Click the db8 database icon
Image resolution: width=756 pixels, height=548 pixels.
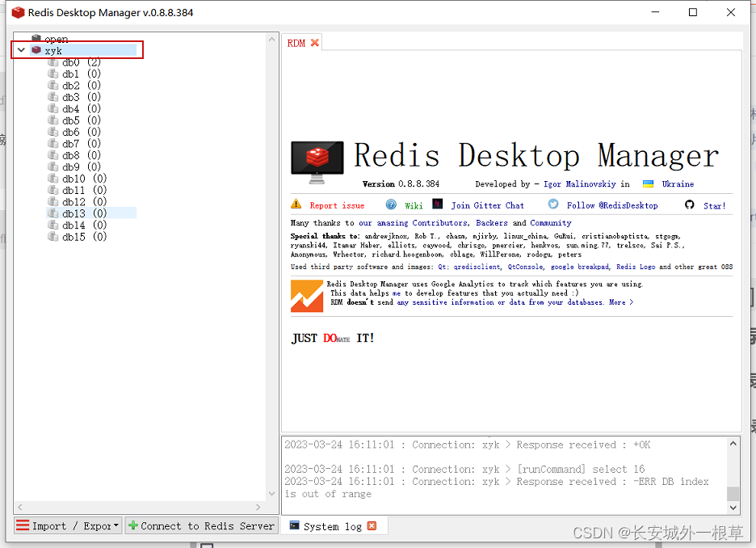53,155
